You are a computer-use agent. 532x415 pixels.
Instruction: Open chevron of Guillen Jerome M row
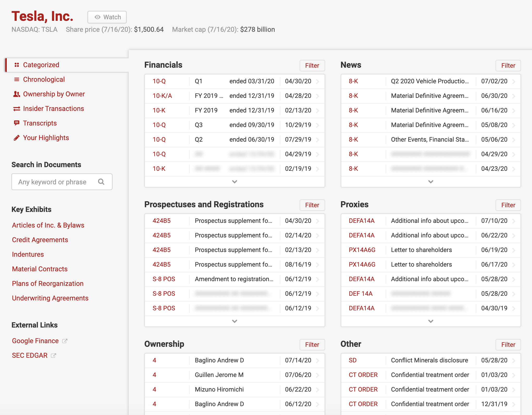318,375
